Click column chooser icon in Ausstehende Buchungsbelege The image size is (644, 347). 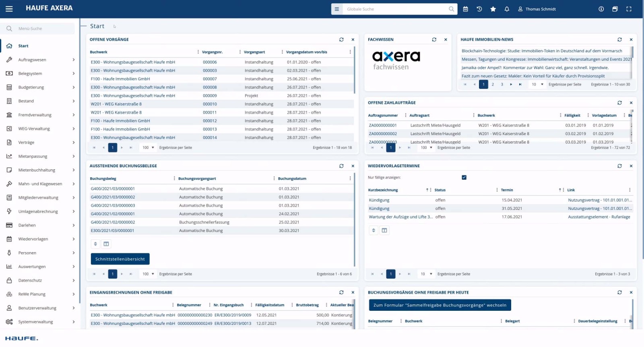coord(106,244)
